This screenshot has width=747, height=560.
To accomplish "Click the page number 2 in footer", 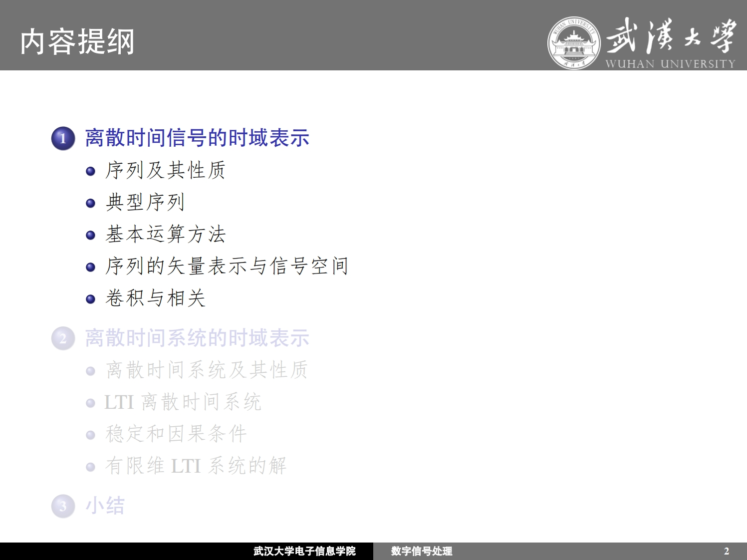I will click(727, 551).
